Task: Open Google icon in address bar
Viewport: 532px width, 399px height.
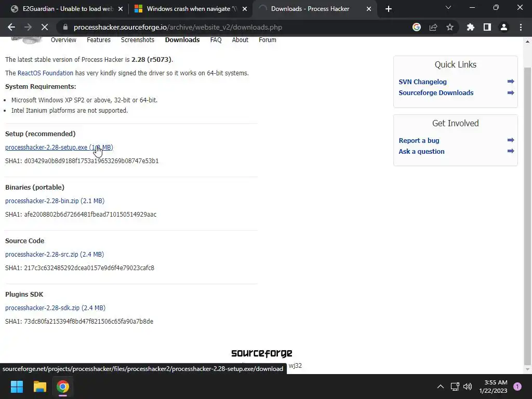Action: pos(417,27)
